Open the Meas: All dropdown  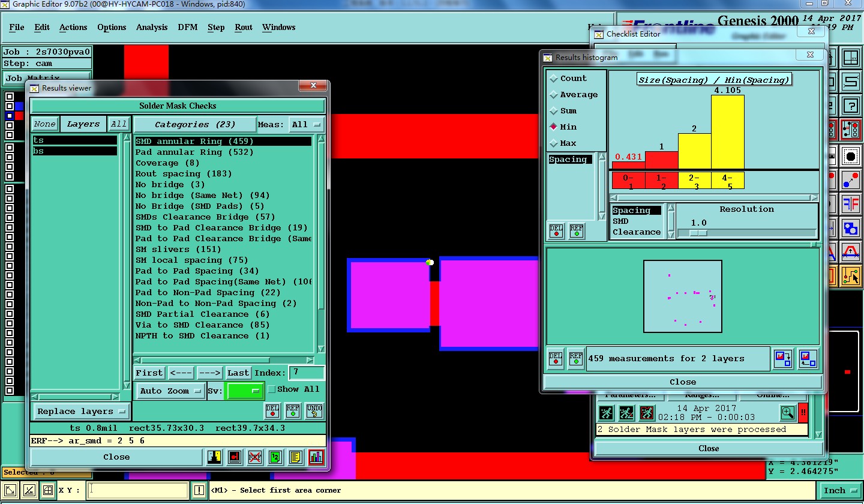pyautogui.click(x=307, y=125)
